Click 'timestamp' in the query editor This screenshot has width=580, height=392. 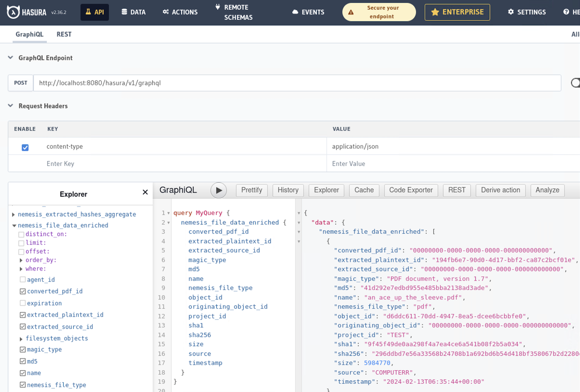(x=205, y=363)
